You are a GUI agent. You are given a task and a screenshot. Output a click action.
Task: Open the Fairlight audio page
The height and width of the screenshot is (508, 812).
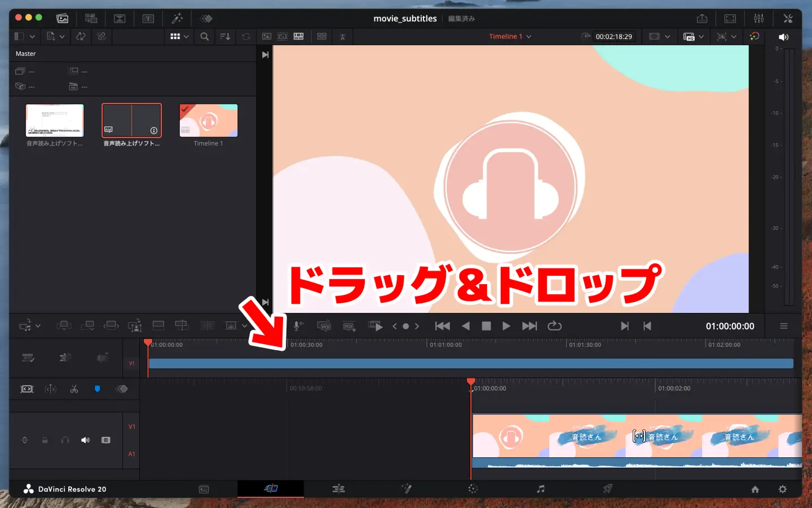pos(541,488)
